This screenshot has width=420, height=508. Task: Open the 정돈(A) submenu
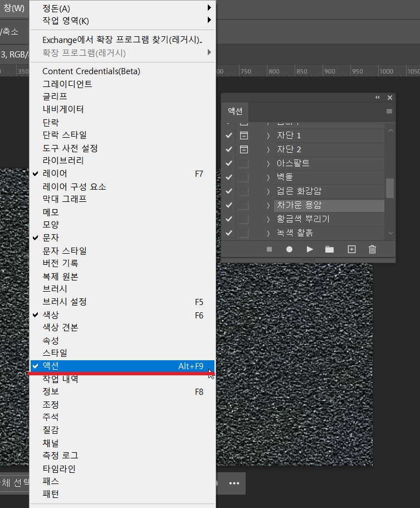click(x=123, y=8)
